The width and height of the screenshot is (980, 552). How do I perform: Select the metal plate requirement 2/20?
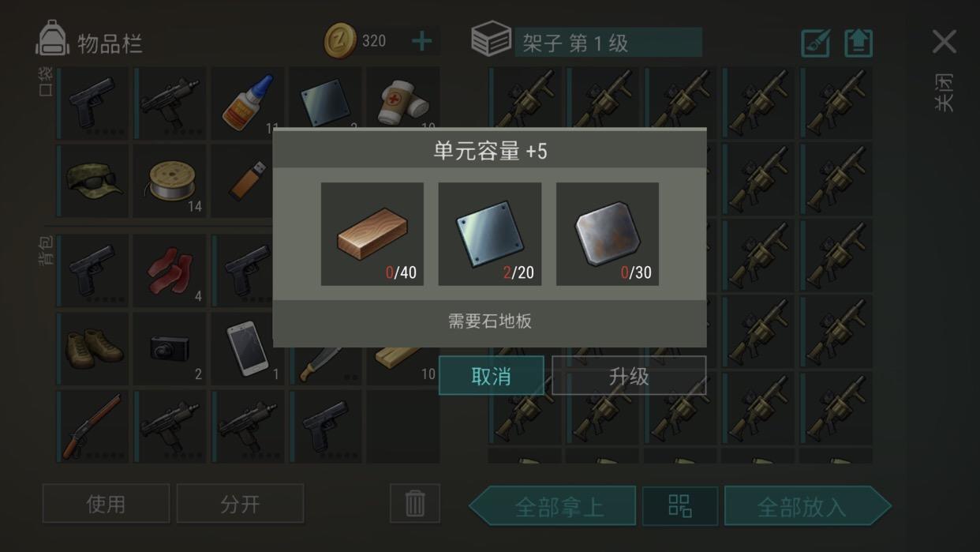point(490,235)
